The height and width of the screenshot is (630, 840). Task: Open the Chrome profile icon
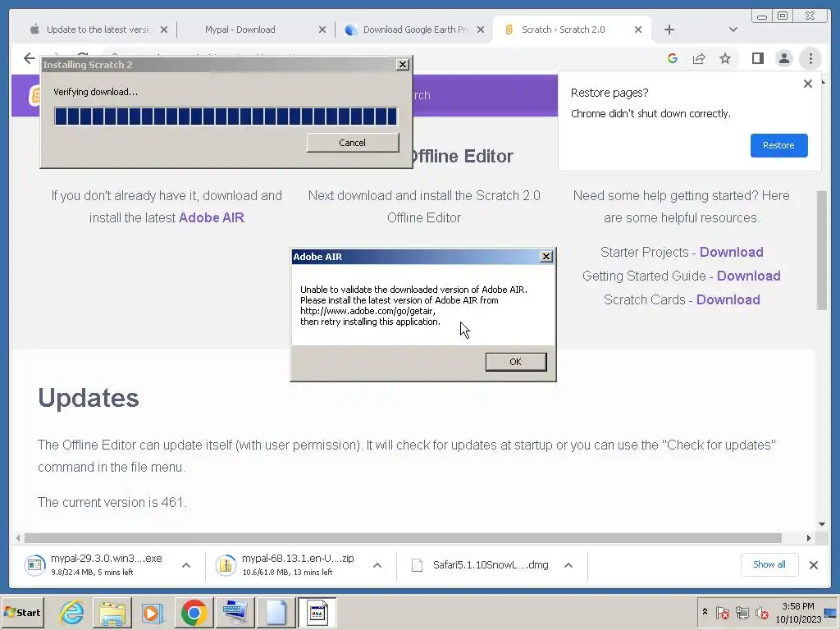point(783,58)
